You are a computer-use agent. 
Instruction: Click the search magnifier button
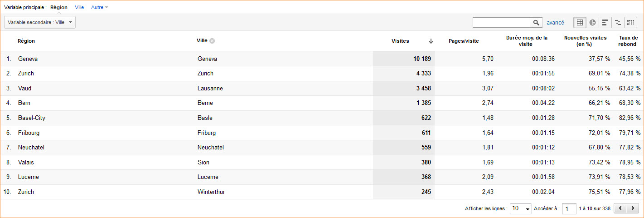click(x=536, y=23)
